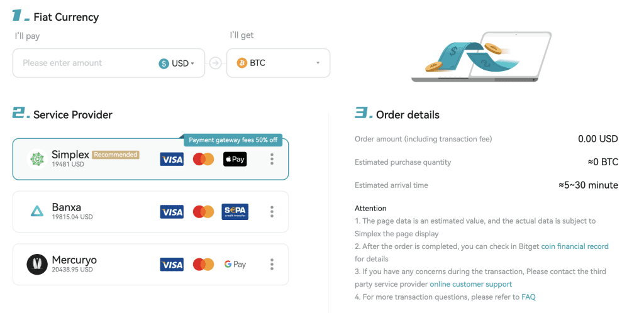
Task: Open three-dot options for Banxa
Action: [272, 212]
